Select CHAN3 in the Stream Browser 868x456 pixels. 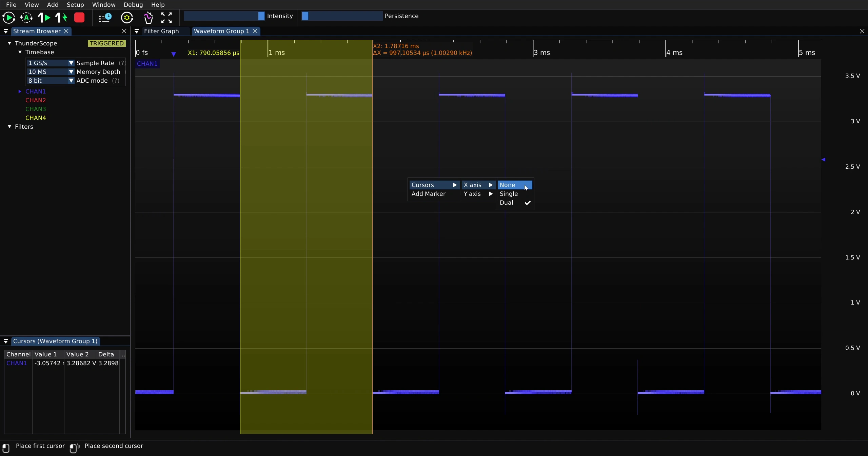pyautogui.click(x=36, y=109)
